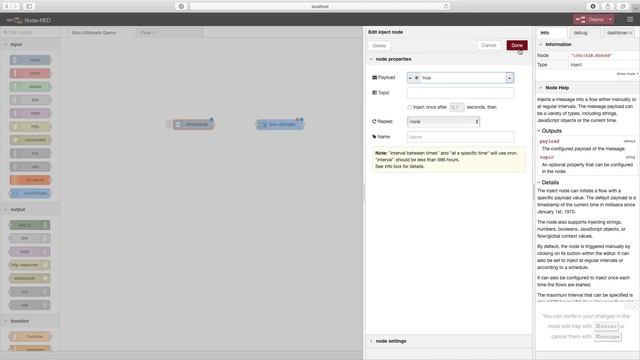Select the blue knxUltimate palette node
The image size is (640, 360).
[x=31, y=193]
